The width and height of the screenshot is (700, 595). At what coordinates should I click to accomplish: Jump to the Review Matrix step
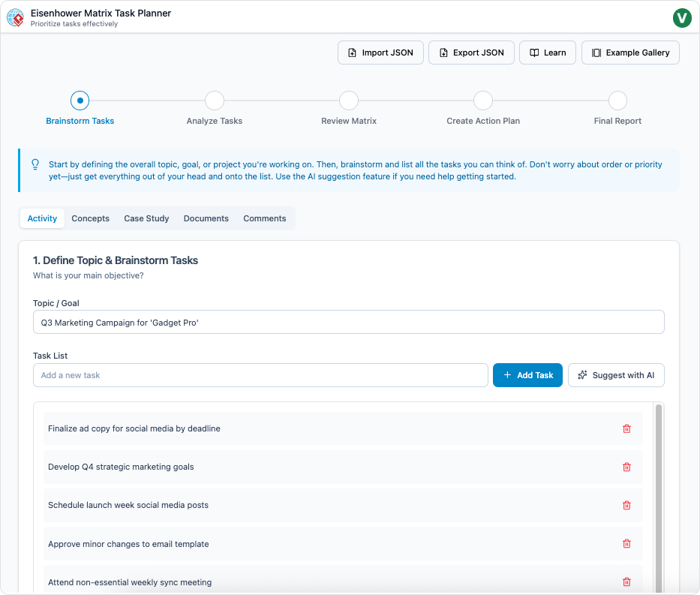349,101
